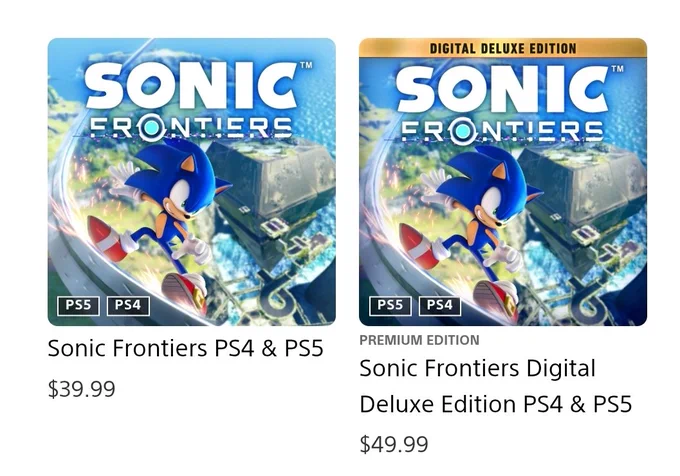Click the $39.99 price
Screen dimensions: 680x476
(82, 389)
